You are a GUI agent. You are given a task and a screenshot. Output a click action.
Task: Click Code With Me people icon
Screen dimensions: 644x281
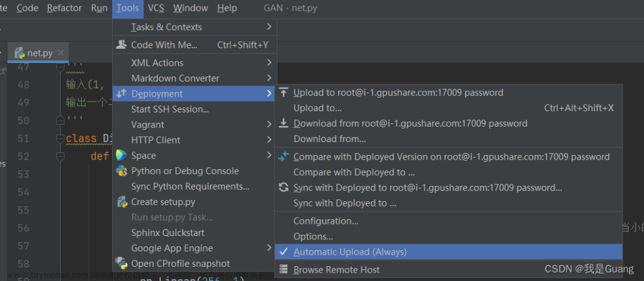tap(121, 45)
